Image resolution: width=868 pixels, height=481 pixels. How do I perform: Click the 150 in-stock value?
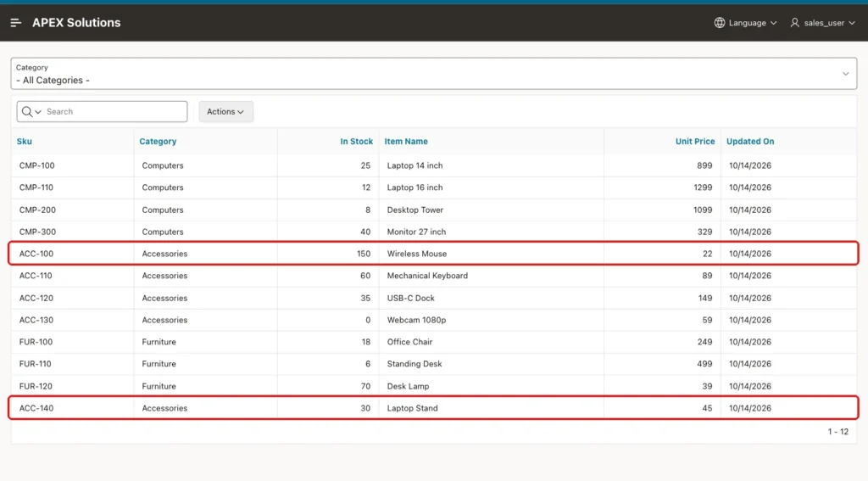point(364,254)
